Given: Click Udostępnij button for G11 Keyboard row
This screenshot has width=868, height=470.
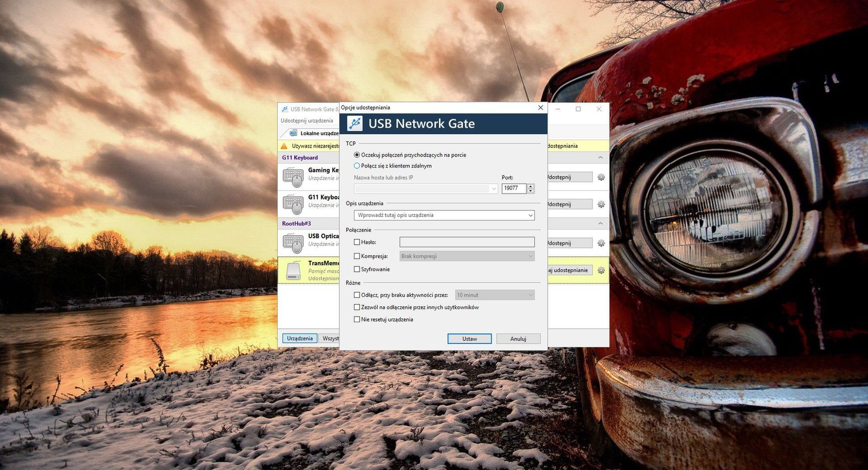Looking at the screenshot, I should (570, 204).
